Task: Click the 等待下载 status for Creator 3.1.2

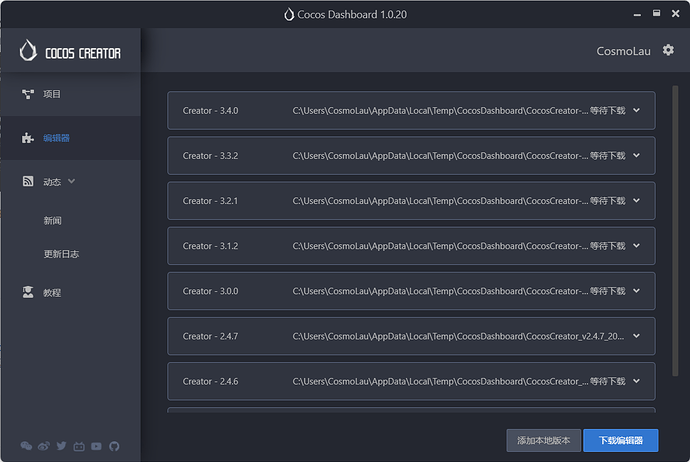Action: click(608, 246)
